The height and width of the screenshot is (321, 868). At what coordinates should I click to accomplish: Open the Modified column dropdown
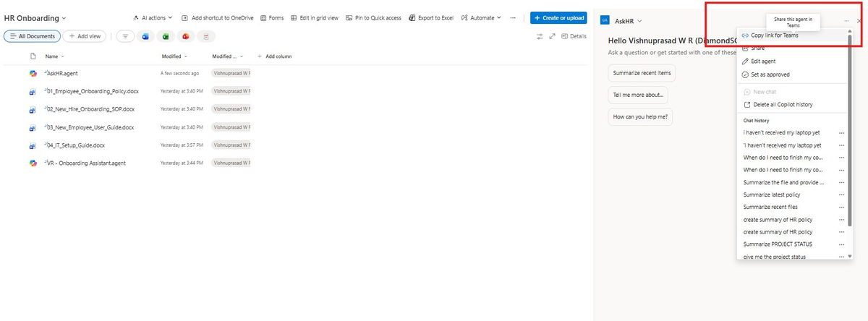click(174, 56)
